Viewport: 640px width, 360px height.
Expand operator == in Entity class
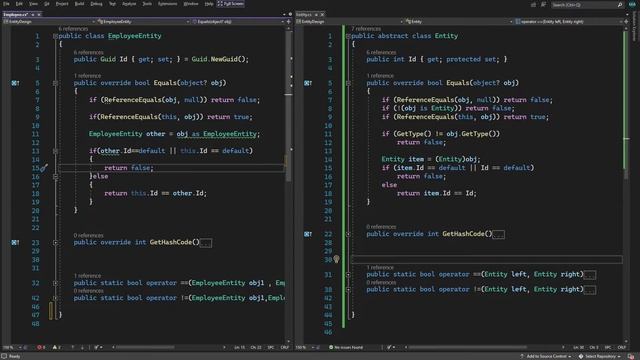tap(348, 274)
